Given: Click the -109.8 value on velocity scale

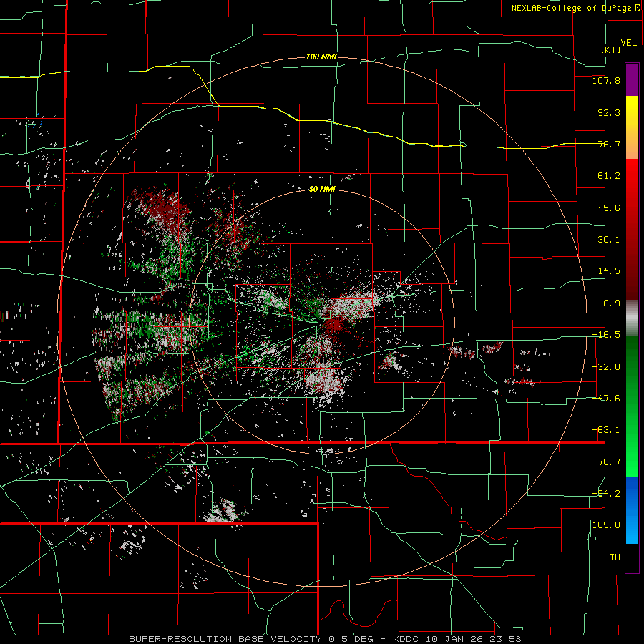Looking at the screenshot, I should tap(604, 525).
